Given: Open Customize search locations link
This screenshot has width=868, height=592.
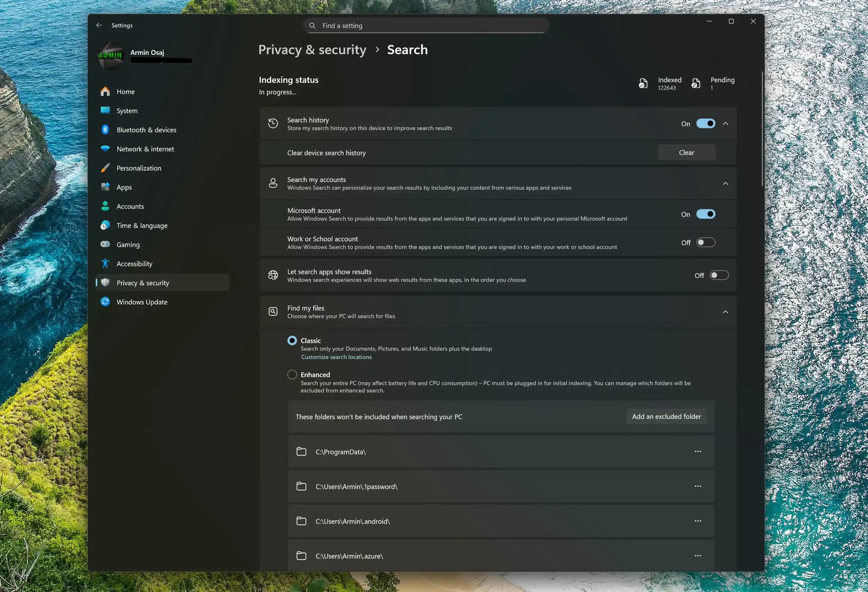Looking at the screenshot, I should pos(336,357).
